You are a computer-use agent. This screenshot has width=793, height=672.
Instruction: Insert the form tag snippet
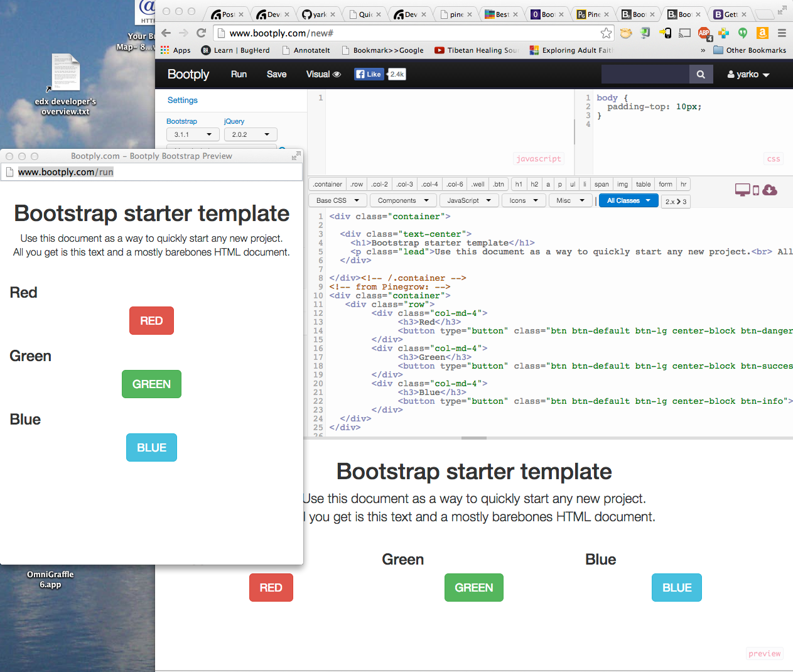click(x=666, y=184)
